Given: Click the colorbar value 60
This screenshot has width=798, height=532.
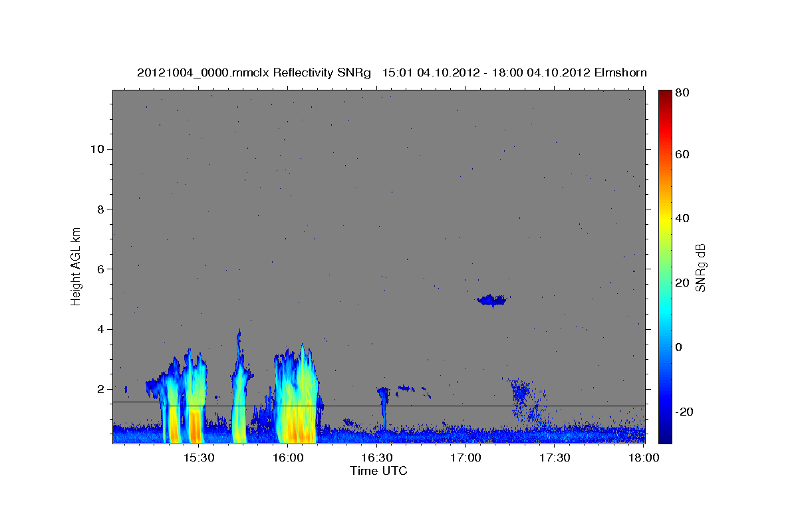Looking at the screenshot, I should tap(681, 154).
